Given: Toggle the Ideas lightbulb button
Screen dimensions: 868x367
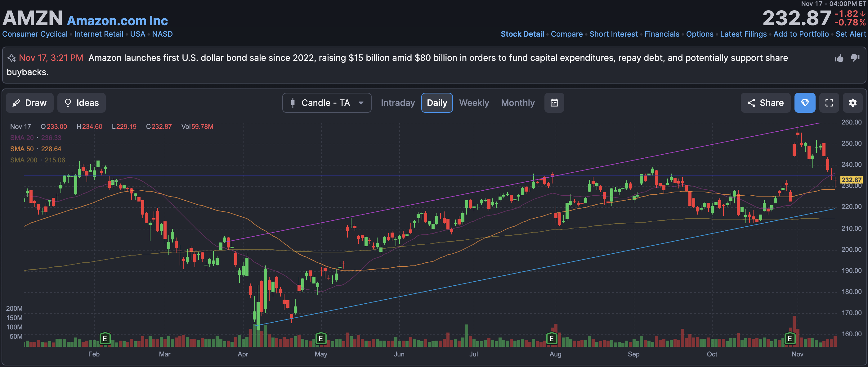Looking at the screenshot, I should 82,103.
